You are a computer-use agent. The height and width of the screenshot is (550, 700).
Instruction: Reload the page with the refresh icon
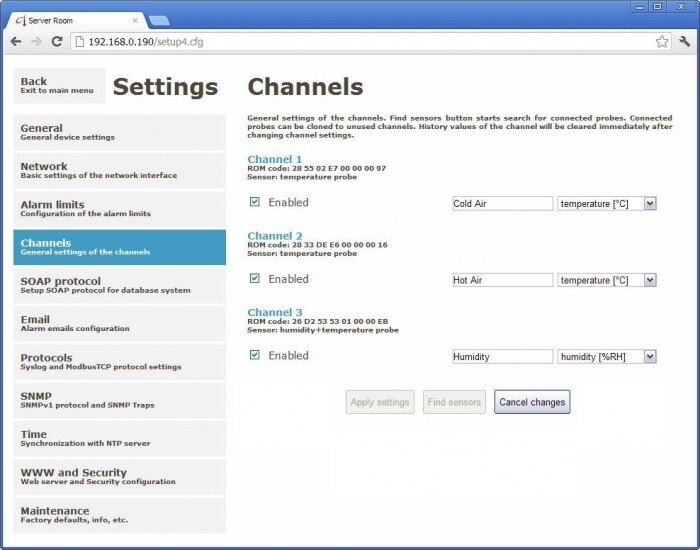pyautogui.click(x=57, y=41)
